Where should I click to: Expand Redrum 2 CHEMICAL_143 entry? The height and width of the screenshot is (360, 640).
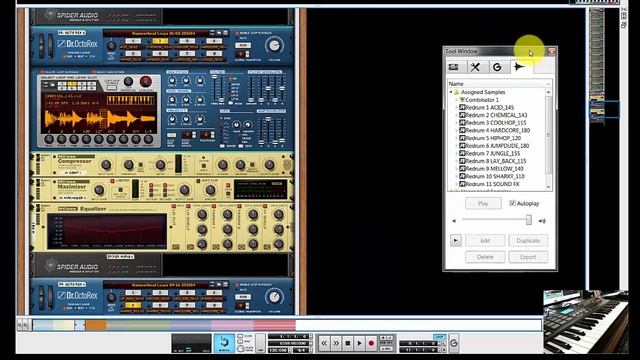pos(456,115)
